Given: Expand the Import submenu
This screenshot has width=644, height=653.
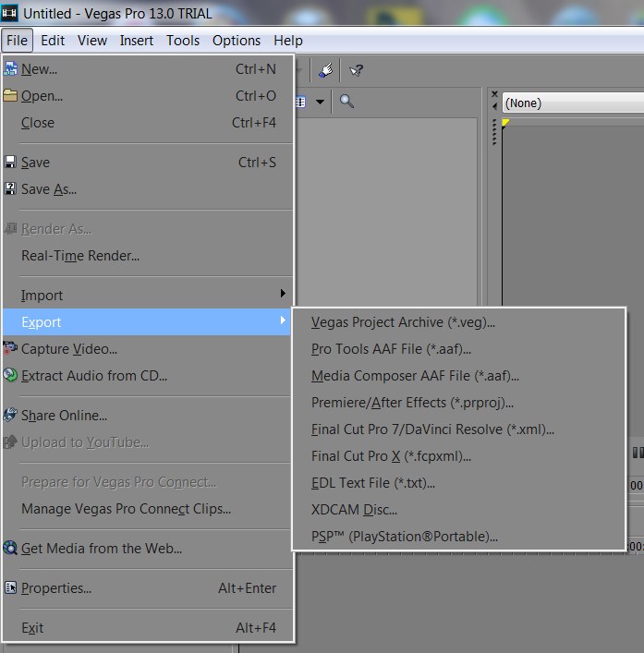Looking at the screenshot, I should 148,296.
